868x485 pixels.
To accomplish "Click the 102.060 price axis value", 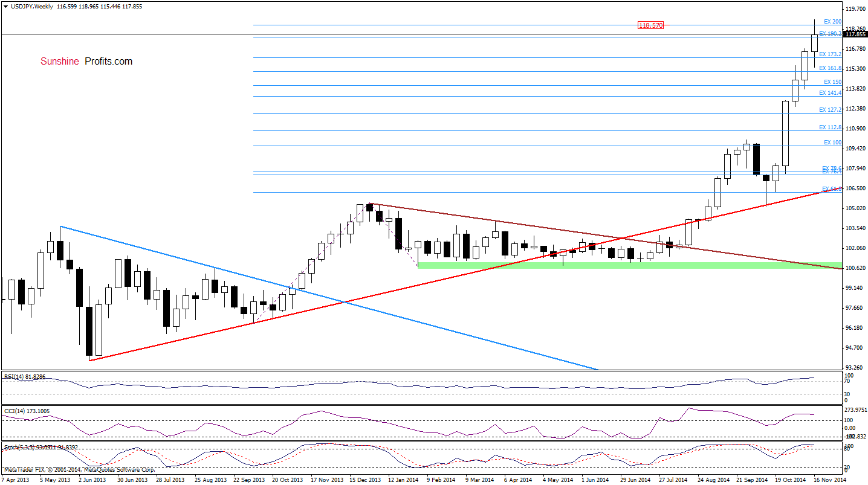I will click(856, 248).
